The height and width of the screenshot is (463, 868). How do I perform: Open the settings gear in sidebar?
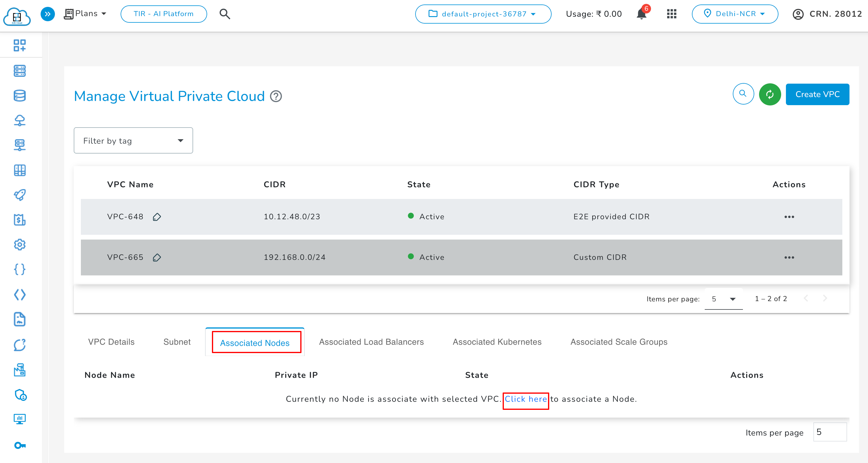click(x=19, y=244)
